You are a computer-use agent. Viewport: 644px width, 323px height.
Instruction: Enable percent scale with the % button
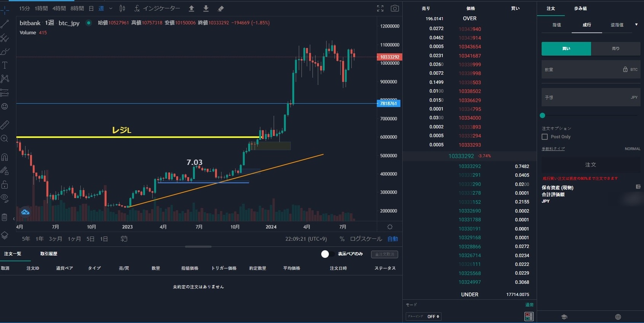coord(342,239)
